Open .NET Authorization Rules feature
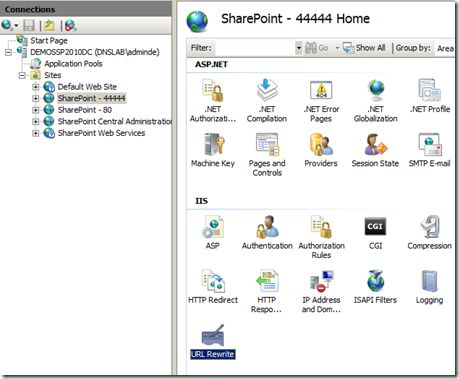459x379 pixels. click(x=213, y=100)
